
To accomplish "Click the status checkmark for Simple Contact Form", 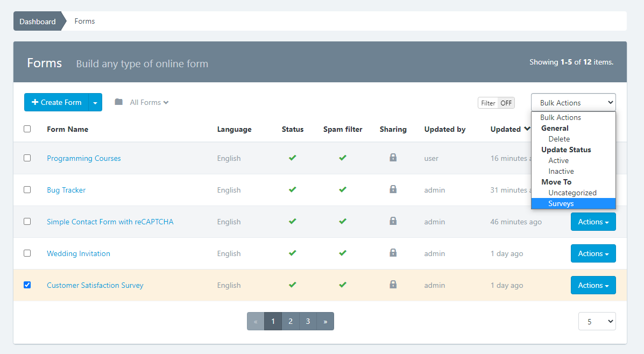I will 292,221.
